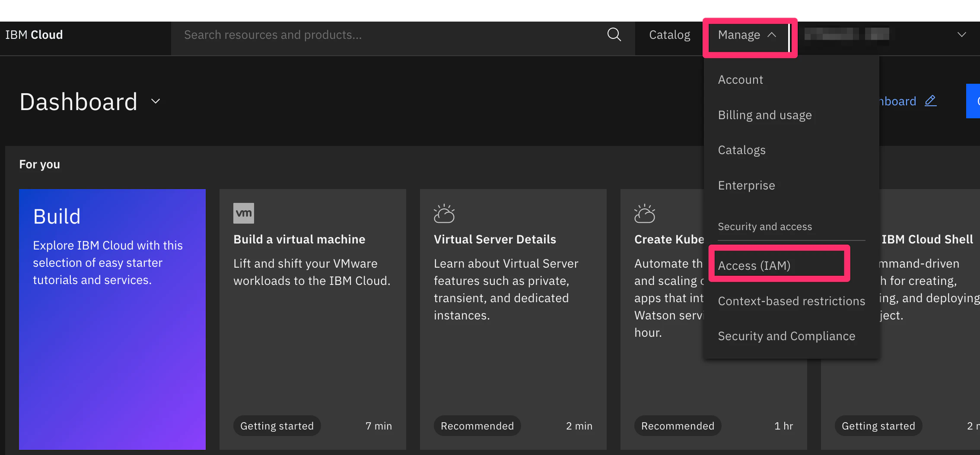This screenshot has height=455, width=980.
Task: Expand the Dashboard title dropdown chevron
Action: click(x=156, y=101)
